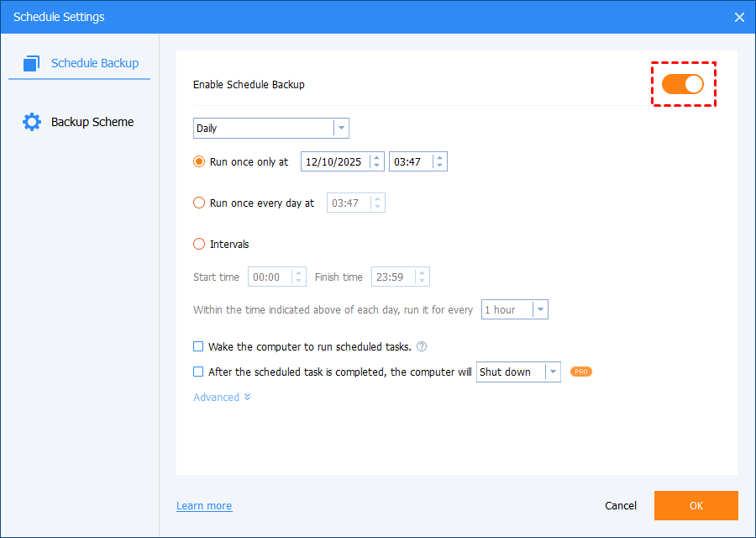The width and height of the screenshot is (756, 538).
Task: Click the help question mark icon
Action: pyautogui.click(x=422, y=346)
